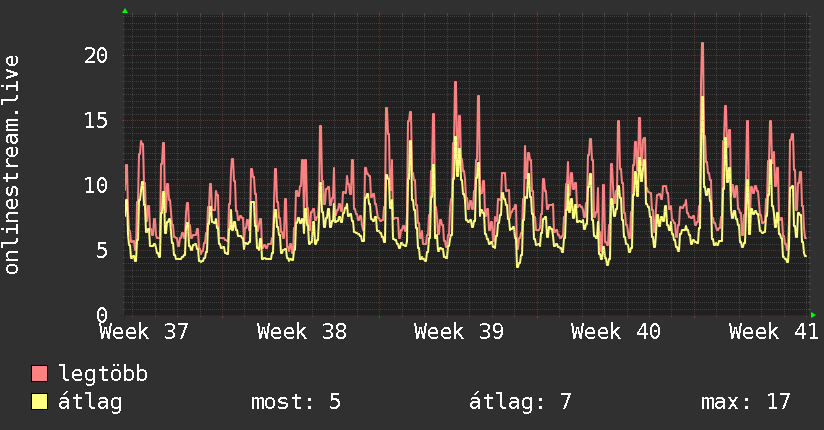Click the 'Week 38' axis label
Image resolution: width=824 pixels, height=430 pixels.
point(302,332)
